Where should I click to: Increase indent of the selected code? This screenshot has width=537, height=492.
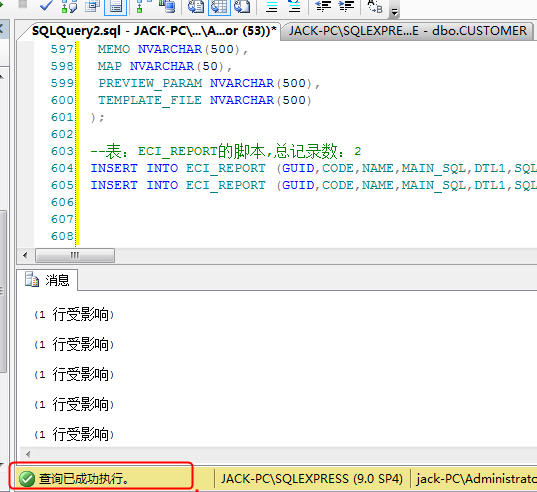point(346,6)
